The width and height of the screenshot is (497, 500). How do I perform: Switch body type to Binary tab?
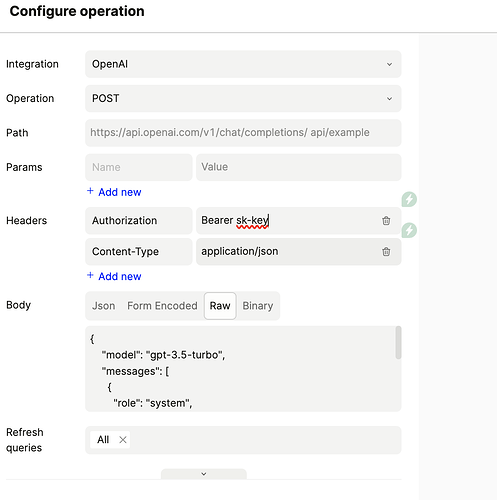click(258, 306)
